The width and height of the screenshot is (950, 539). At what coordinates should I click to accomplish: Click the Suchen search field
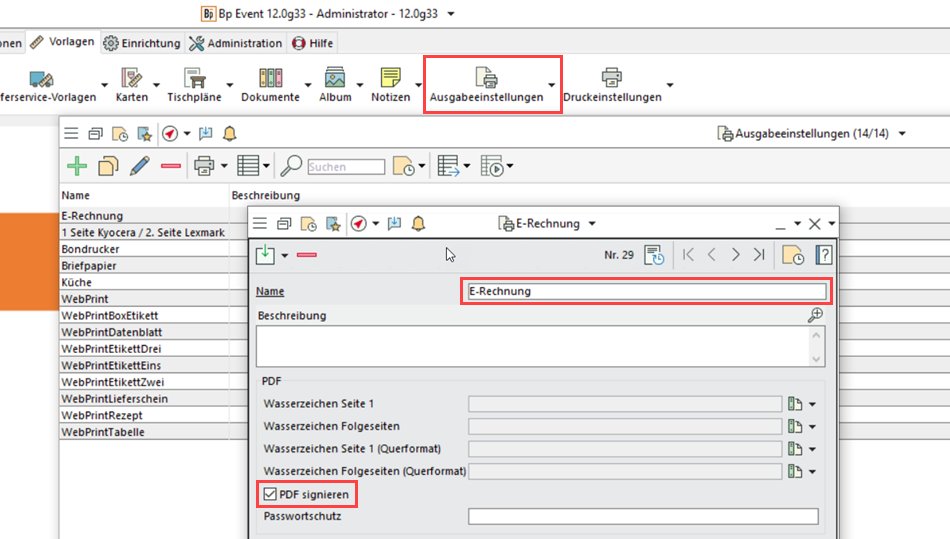pos(346,167)
